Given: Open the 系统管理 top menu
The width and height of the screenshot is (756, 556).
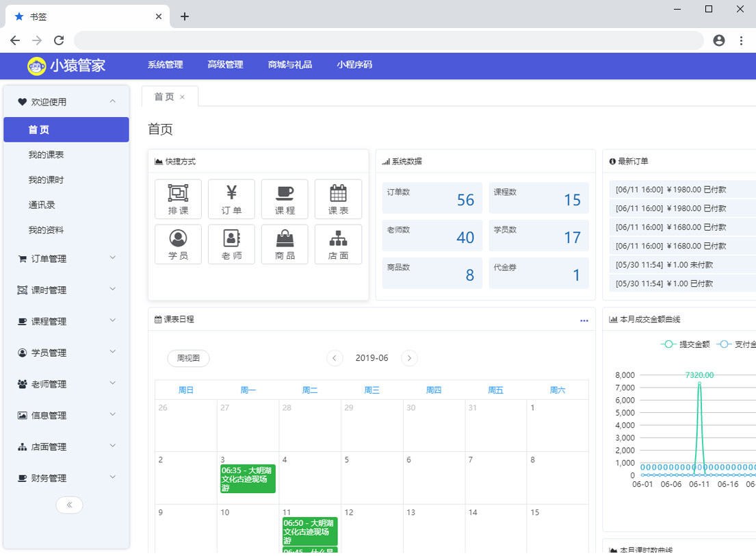Looking at the screenshot, I should tap(166, 64).
